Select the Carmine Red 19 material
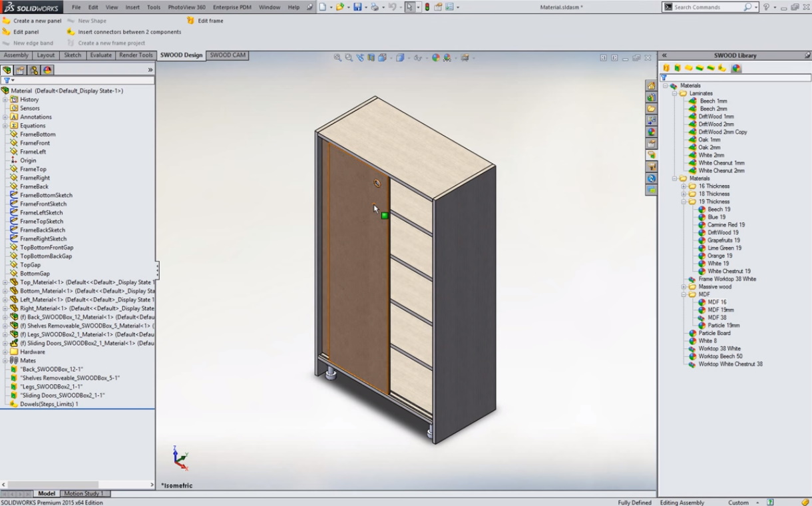Image resolution: width=812 pixels, height=506 pixels. pos(725,225)
